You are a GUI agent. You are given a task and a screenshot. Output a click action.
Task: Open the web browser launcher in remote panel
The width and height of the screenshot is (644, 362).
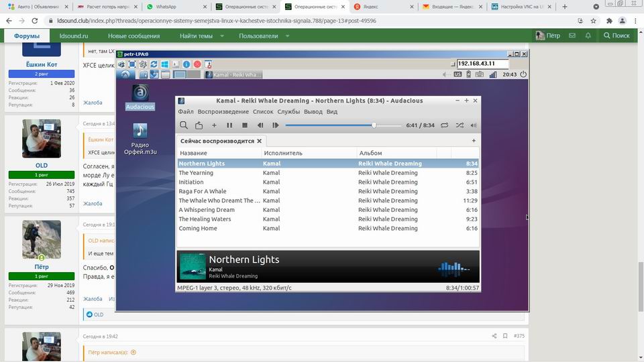[154, 74]
